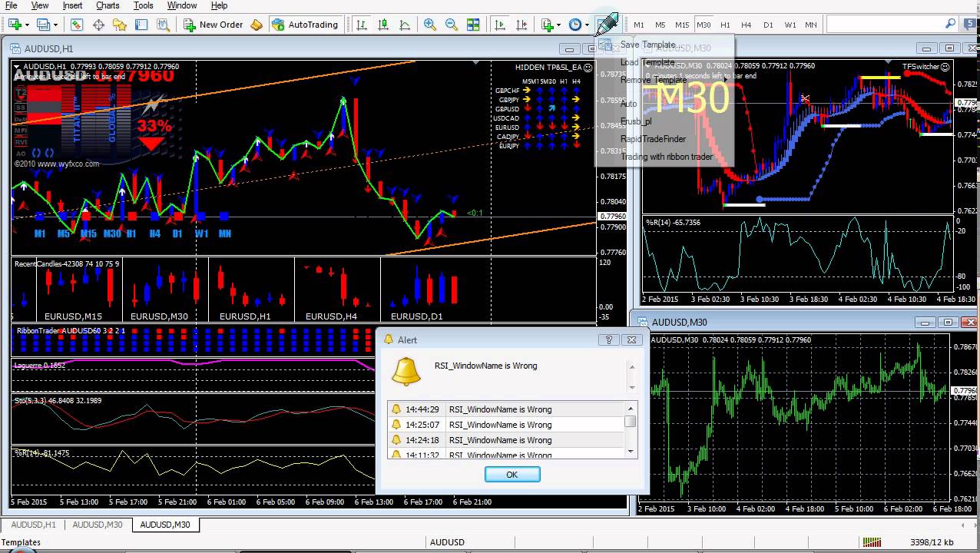Click OK in the Alert dialog
980x553 pixels.
[512, 475]
